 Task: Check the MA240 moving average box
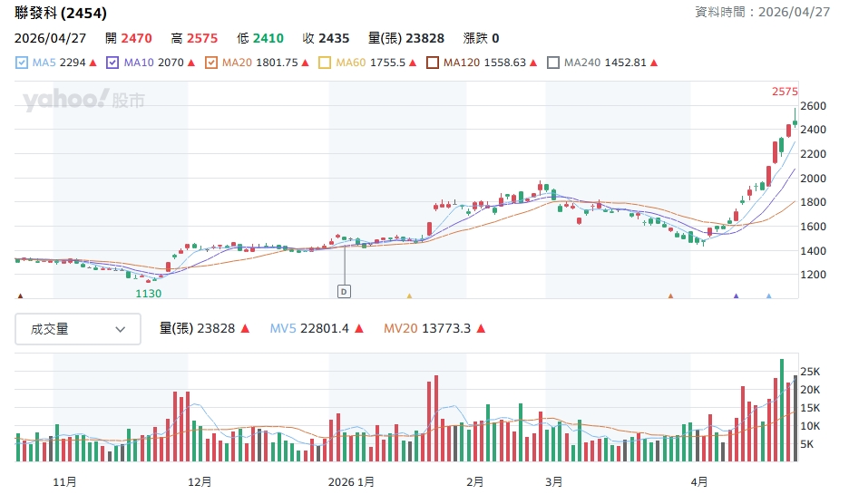tap(553, 63)
